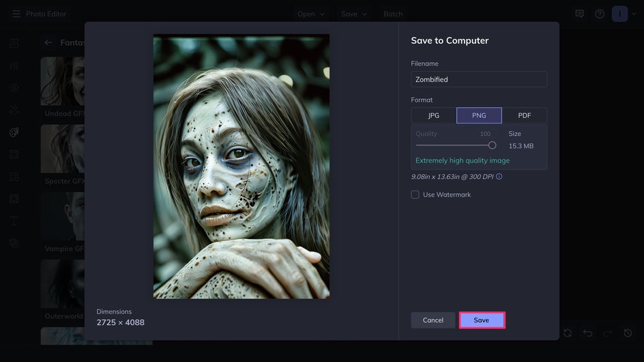Select the Effects sparkle sidebar icon

click(x=14, y=110)
